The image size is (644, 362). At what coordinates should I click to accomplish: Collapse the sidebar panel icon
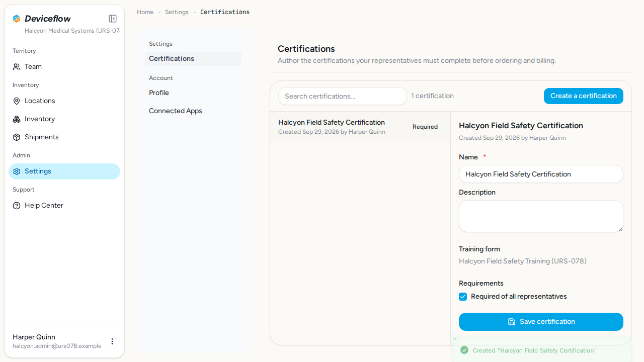pyautogui.click(x=113, y=19)
